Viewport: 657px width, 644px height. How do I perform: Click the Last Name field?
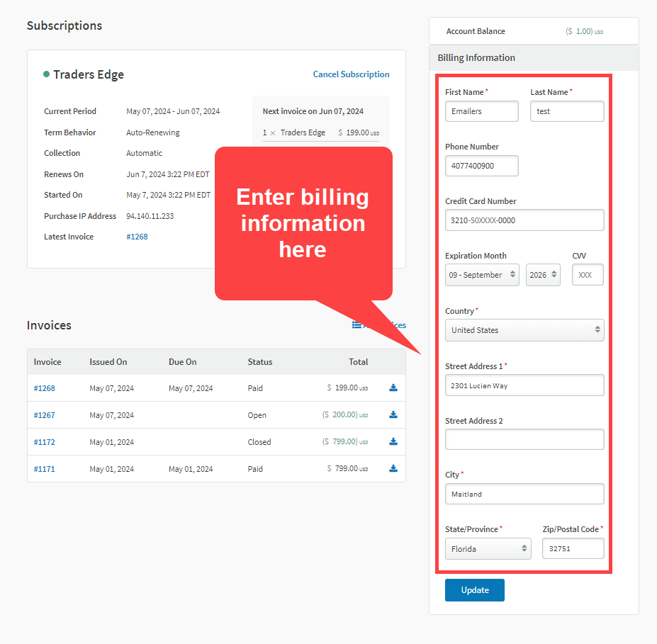pos(567,111)
